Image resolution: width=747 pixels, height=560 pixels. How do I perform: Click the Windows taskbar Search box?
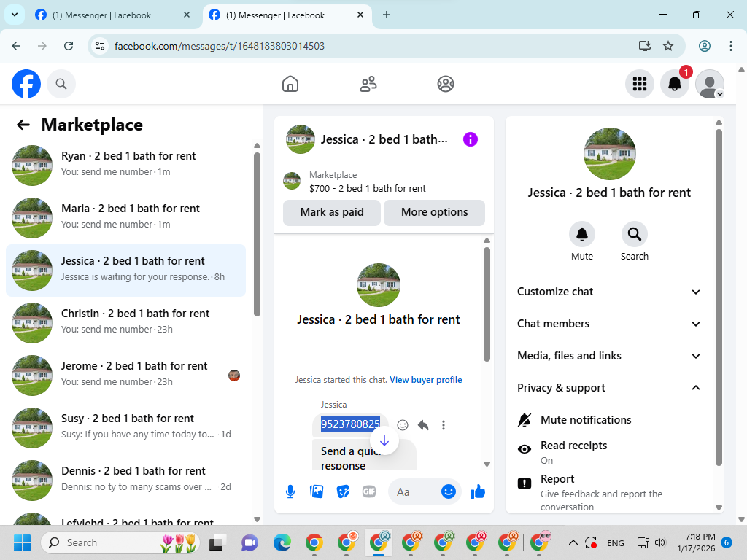119,542
